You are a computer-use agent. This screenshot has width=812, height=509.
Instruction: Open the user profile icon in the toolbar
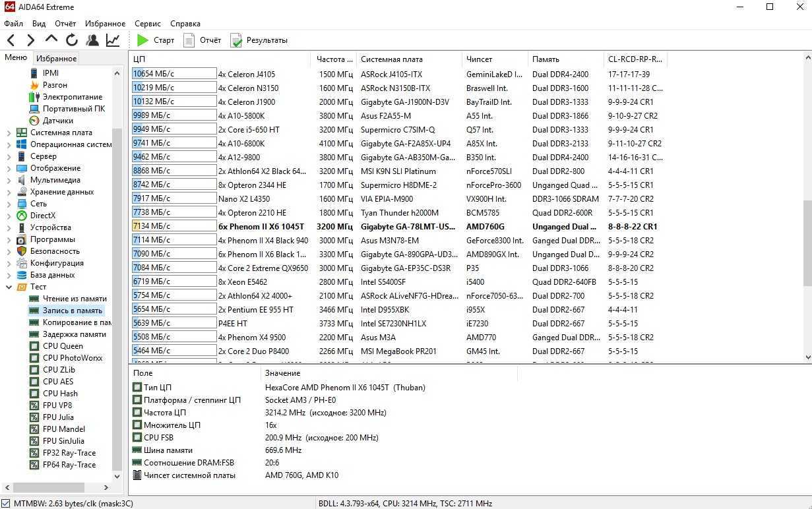click(92, 40)
